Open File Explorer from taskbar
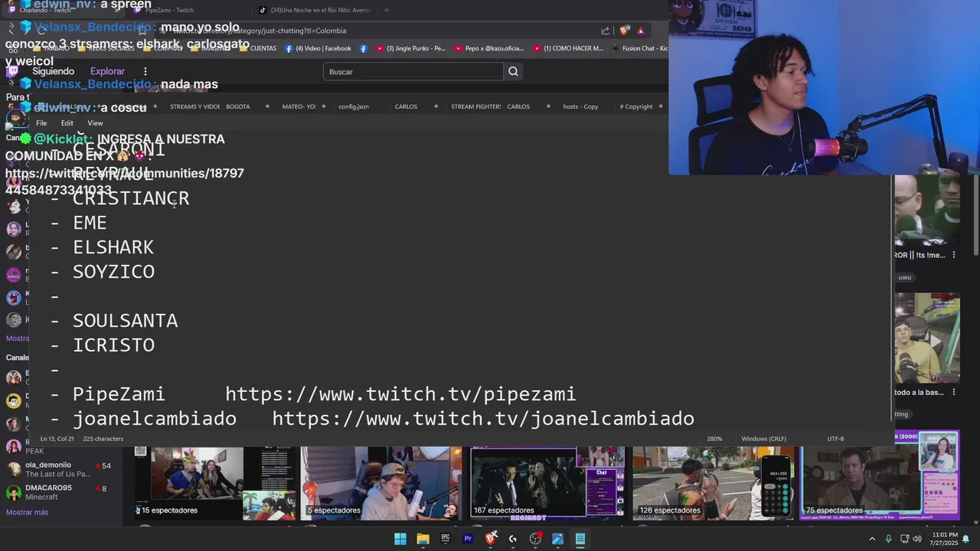The width and height of the screenshot is (980, 551). click(423, 539)
